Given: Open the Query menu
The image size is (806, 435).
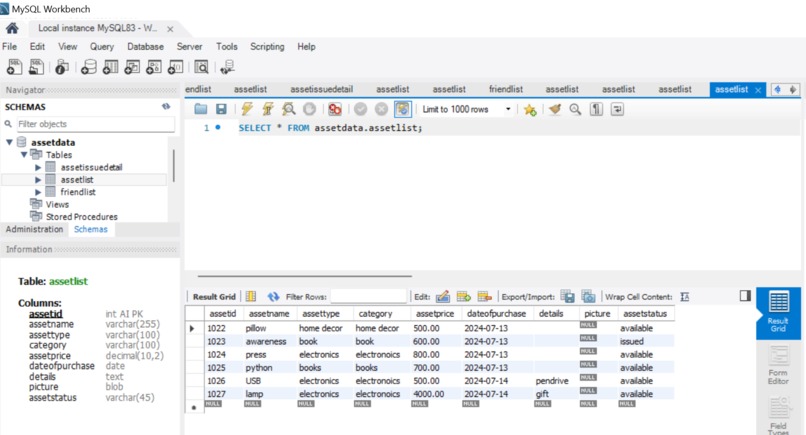Looking at the screenshot, I should click(102, 46).
